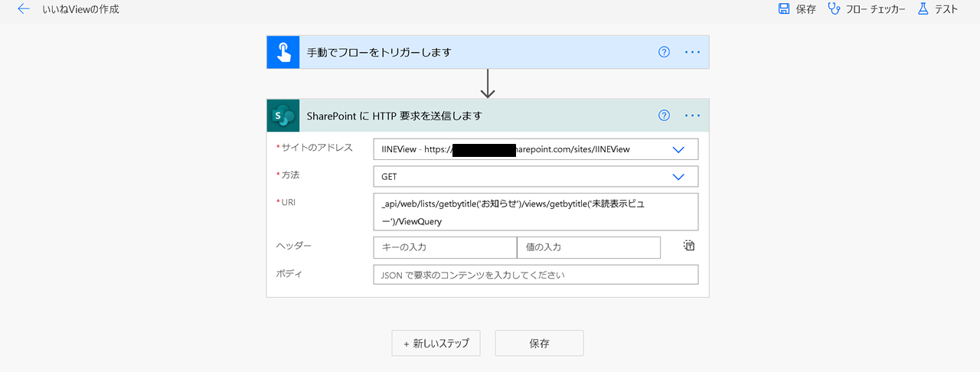This screenshot has height=372, width=980.
Task: Click the ボディ JSON input field
Action: tap(536, 275)
